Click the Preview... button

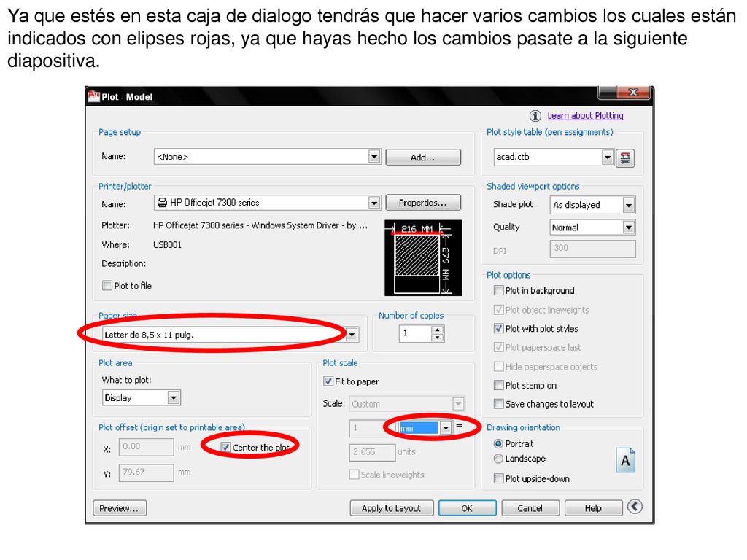pos(120,508)
